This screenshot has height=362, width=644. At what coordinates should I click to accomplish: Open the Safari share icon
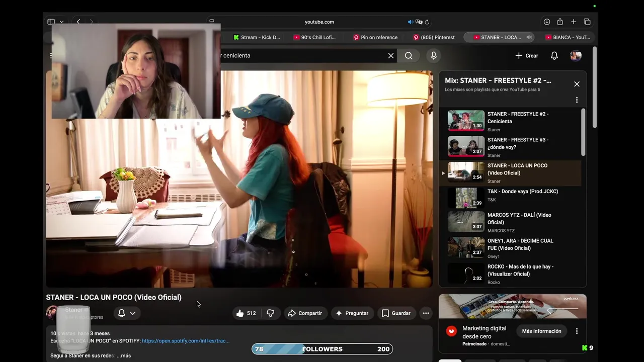[x=560, y=22]
